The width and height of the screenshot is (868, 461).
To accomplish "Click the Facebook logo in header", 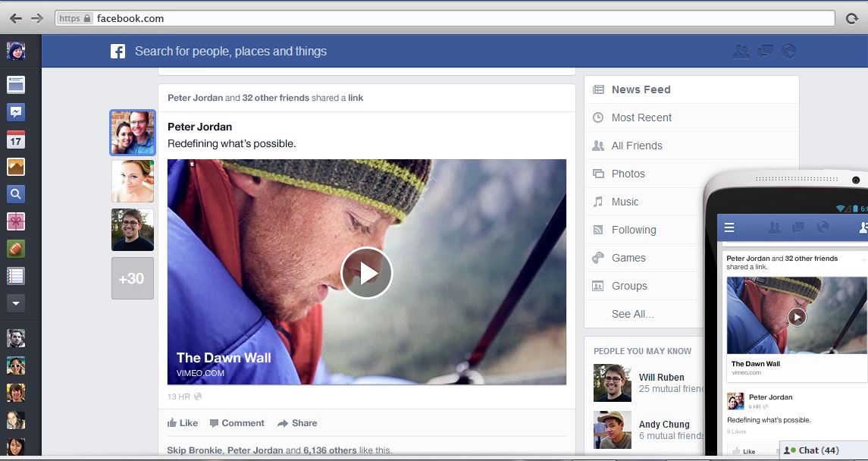I will 118,52.
